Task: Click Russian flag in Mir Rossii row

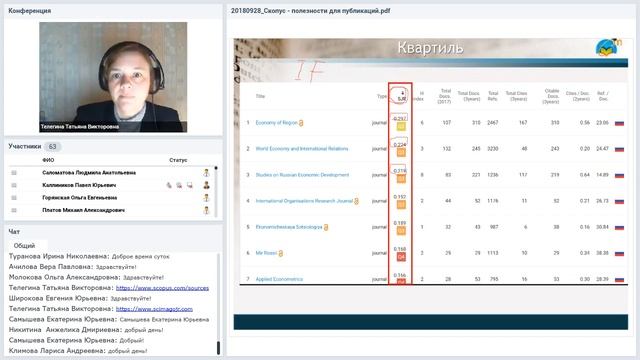Action: [619, 253]
